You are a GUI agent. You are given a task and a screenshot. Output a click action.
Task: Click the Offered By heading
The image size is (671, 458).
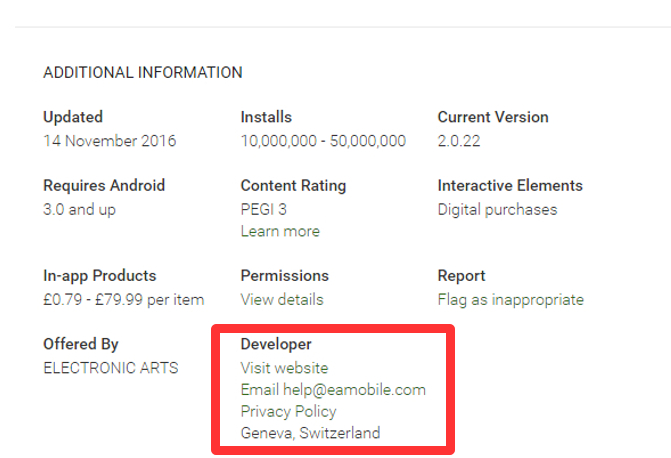[83, 344]
